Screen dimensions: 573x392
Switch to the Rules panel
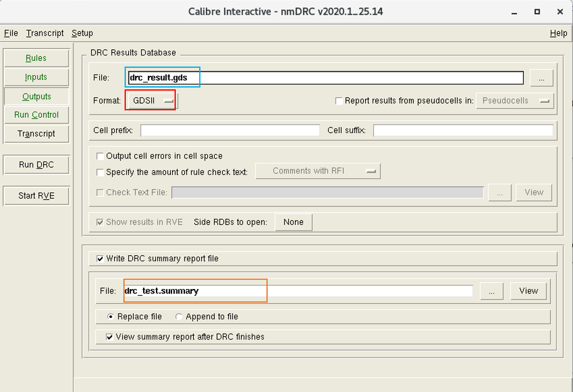(36, 58)
